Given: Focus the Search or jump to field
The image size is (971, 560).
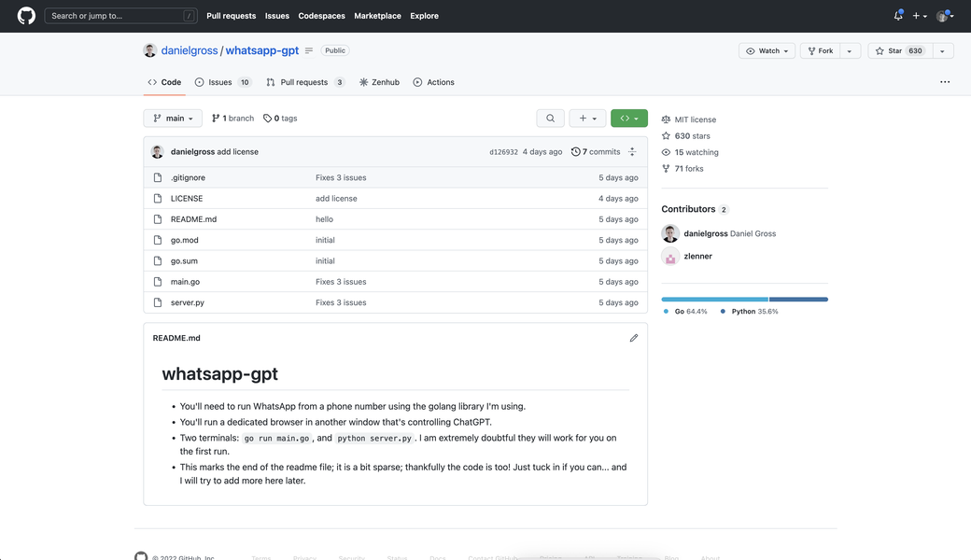Looking at the screenshot, I should coord(121,16).
